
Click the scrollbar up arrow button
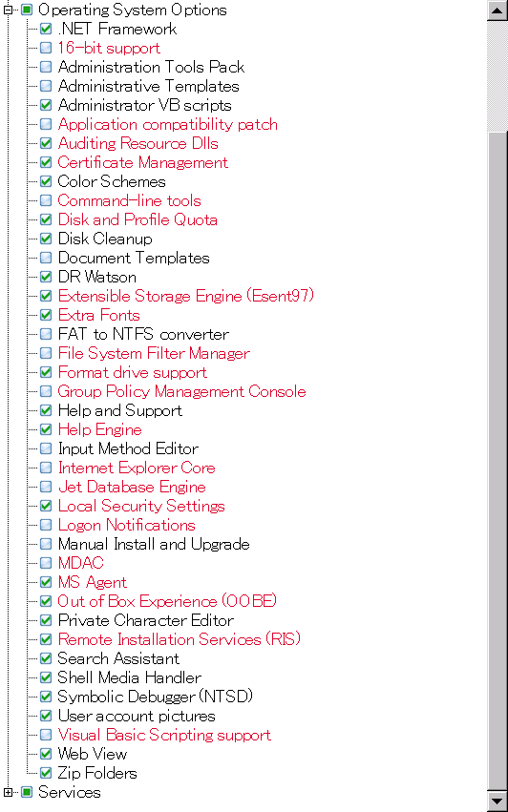pos(497,10)
